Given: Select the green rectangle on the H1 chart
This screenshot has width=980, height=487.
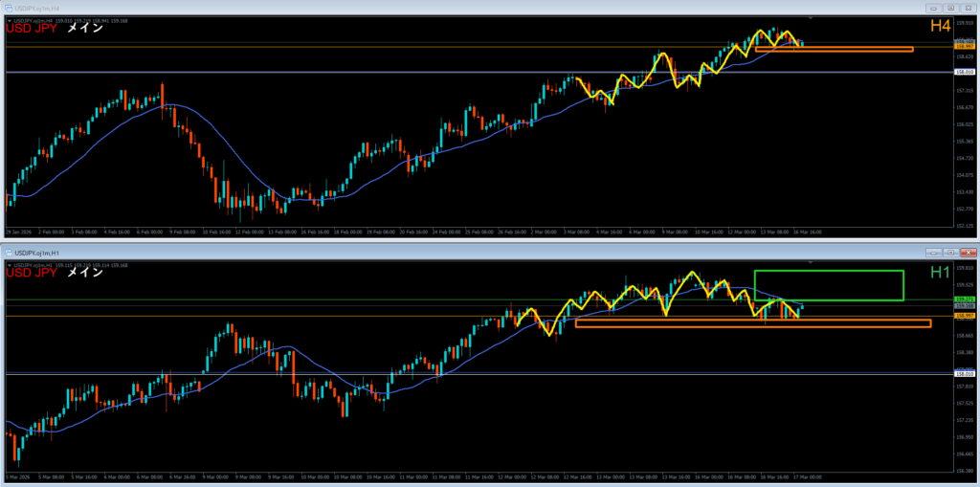Looking at the screenshot, I should click(x=829, y=272).
